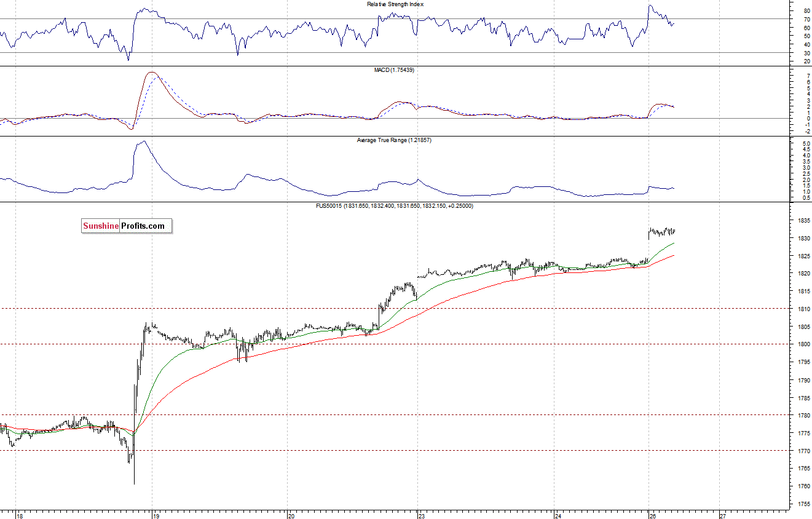
Task: Select the MACD (1.75439) panel title
Action: tap(394, 70)
